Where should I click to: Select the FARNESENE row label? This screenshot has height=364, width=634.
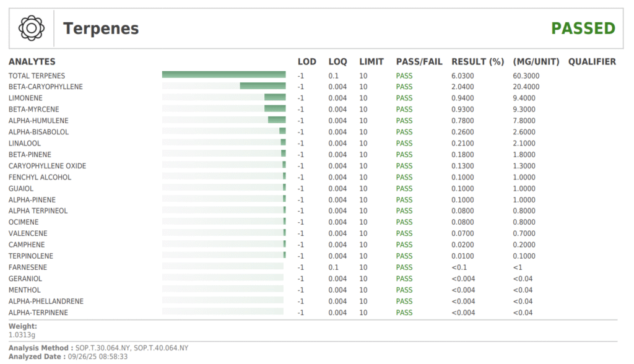28,267
